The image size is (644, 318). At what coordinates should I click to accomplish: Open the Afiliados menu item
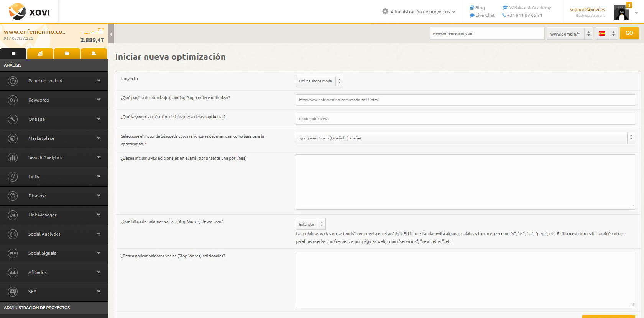click(54, 272)
